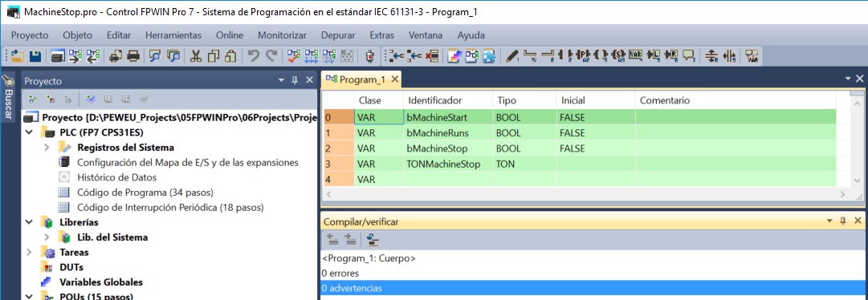Click the comment speech bubble icon
The image size is (868, 300).
click(689, 55)
